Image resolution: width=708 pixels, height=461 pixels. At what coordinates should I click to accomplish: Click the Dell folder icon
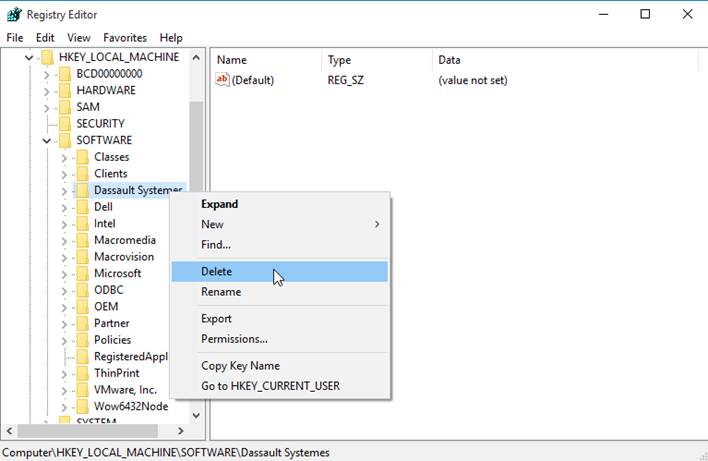[83, 207]
